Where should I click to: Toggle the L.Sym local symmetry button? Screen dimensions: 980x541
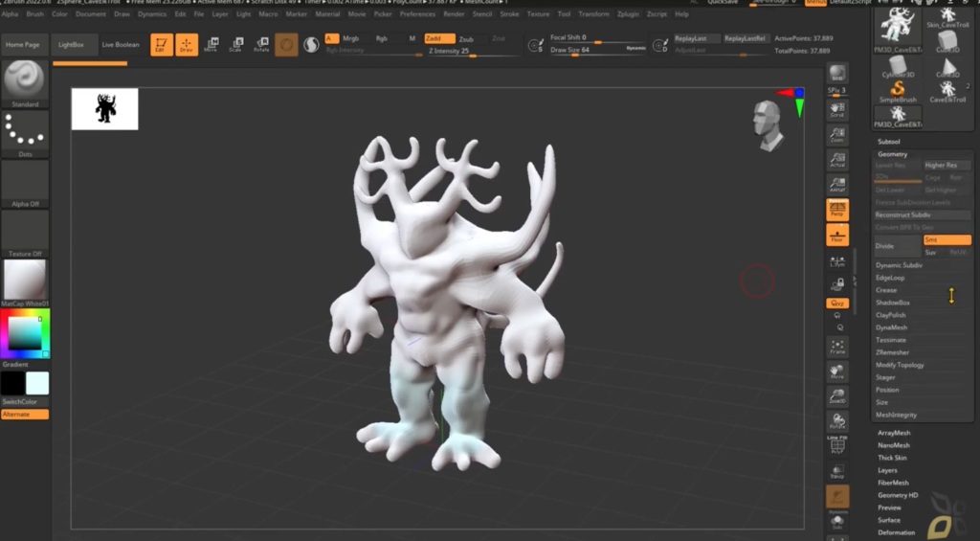[x=836, y=261]
